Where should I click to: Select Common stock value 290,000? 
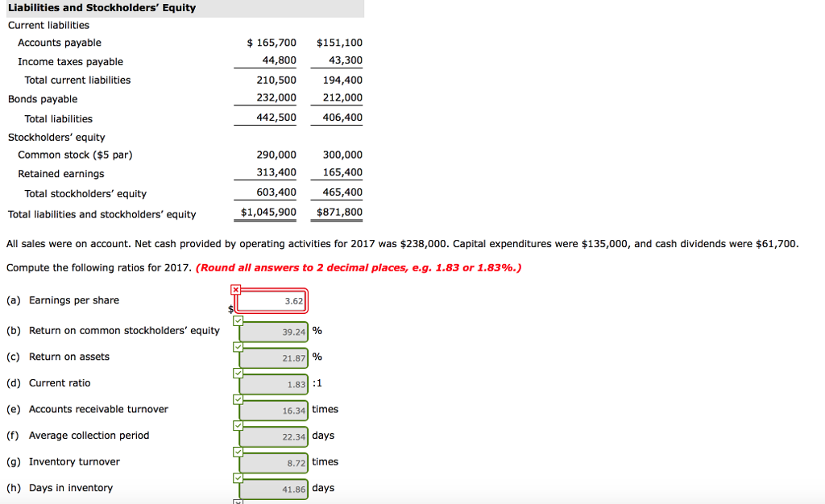pos(276,155)
